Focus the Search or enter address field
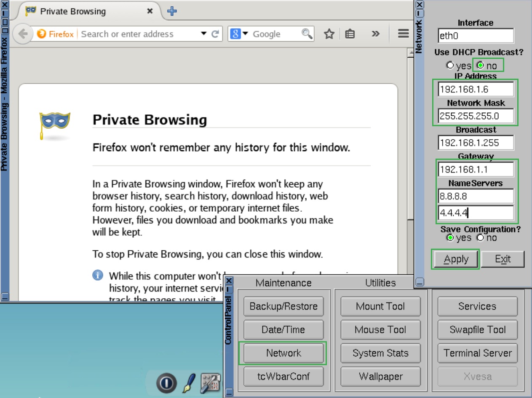The image size is (532, 398). 139,34
